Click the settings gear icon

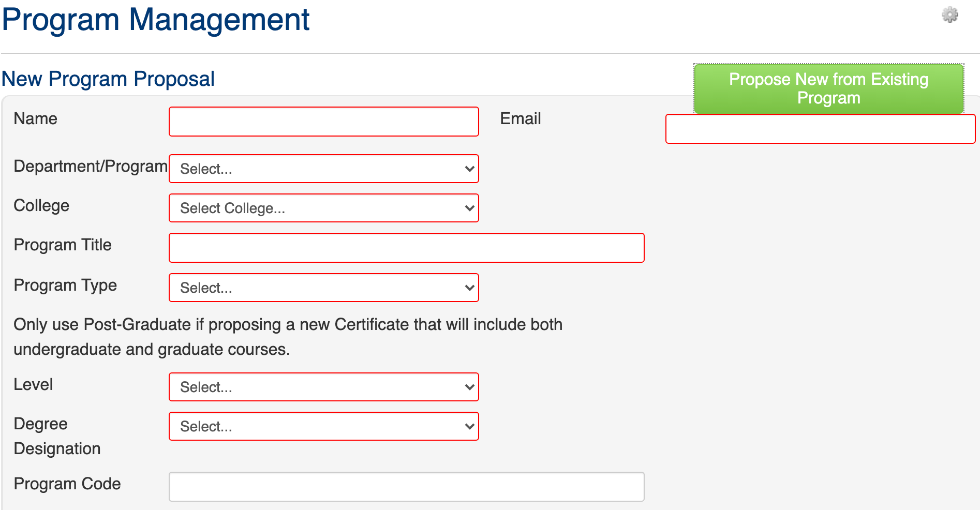[x=949, y=15]
